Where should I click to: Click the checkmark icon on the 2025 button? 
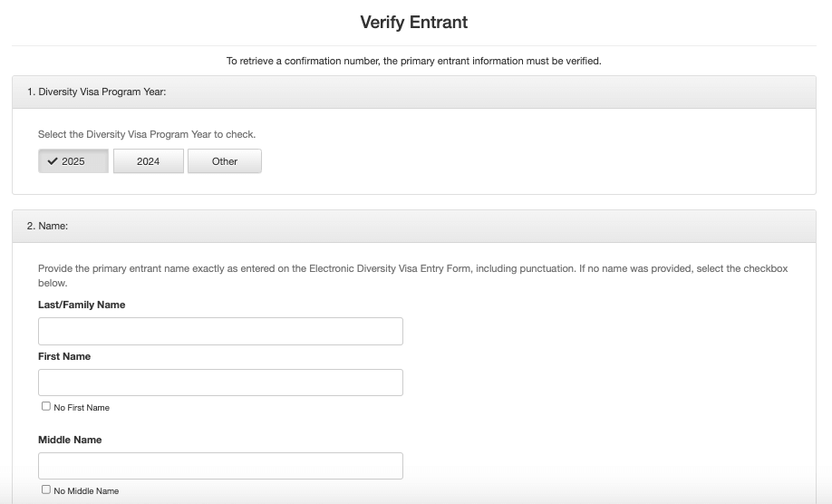coord(53,161)
